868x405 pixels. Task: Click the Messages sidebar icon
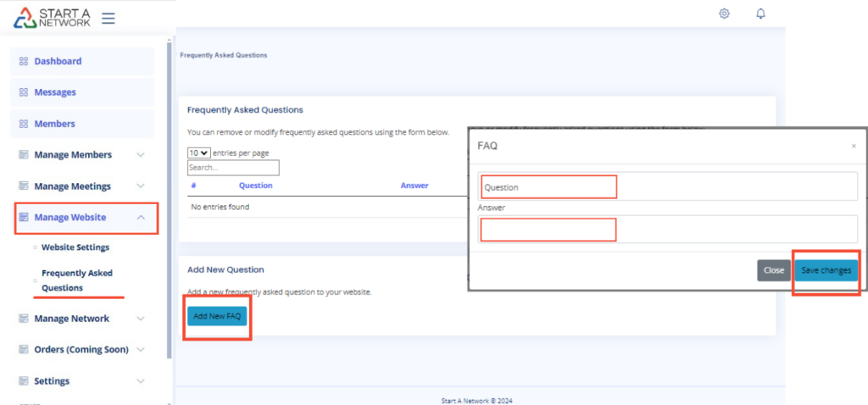tap(24, 92)
